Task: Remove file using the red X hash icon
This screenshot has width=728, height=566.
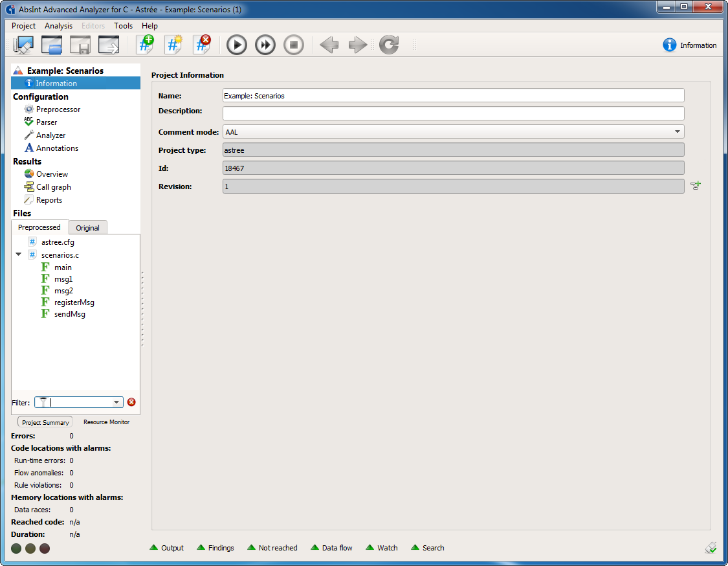Action: (x=202, y=45)
